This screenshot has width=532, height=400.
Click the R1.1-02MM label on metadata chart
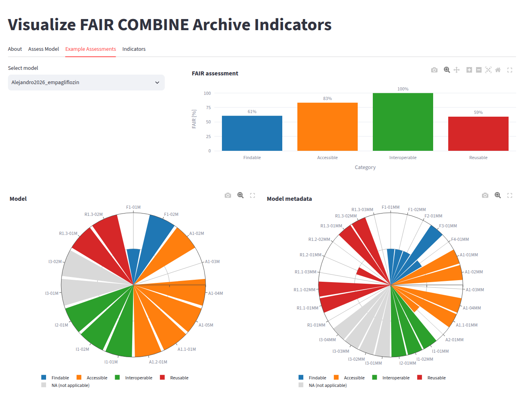pos(305,290)
